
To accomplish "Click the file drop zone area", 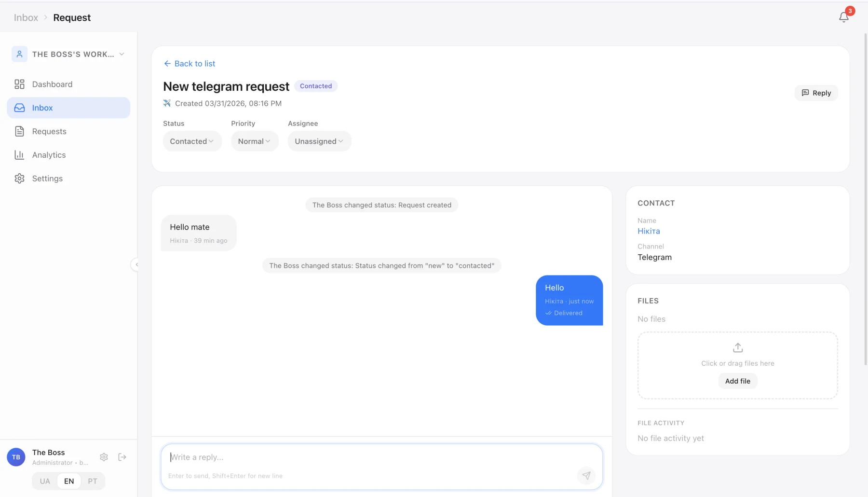I will pos(738,365).
